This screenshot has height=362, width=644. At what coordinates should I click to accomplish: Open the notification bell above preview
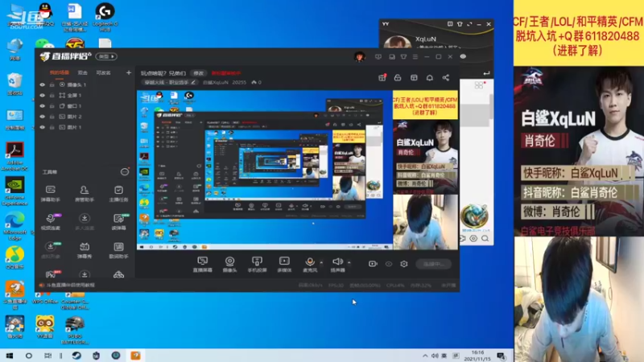[x=430, y=77]
